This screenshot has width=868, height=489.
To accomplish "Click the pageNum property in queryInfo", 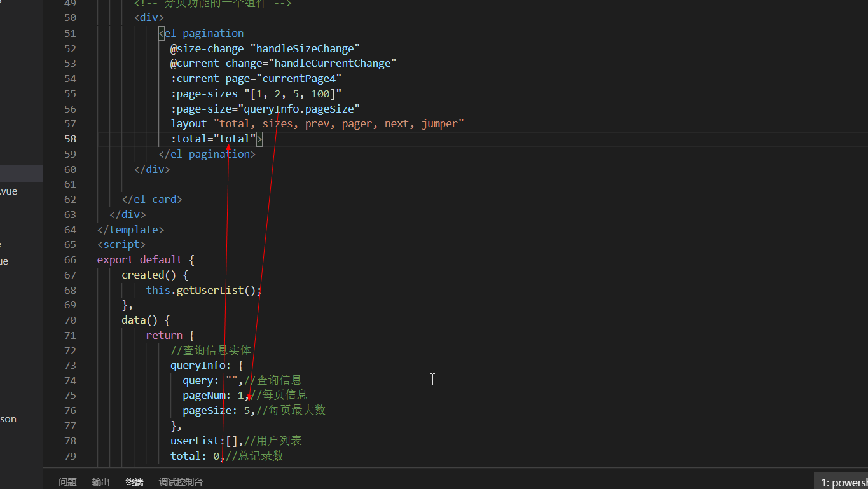I will [x=204, y=396].
